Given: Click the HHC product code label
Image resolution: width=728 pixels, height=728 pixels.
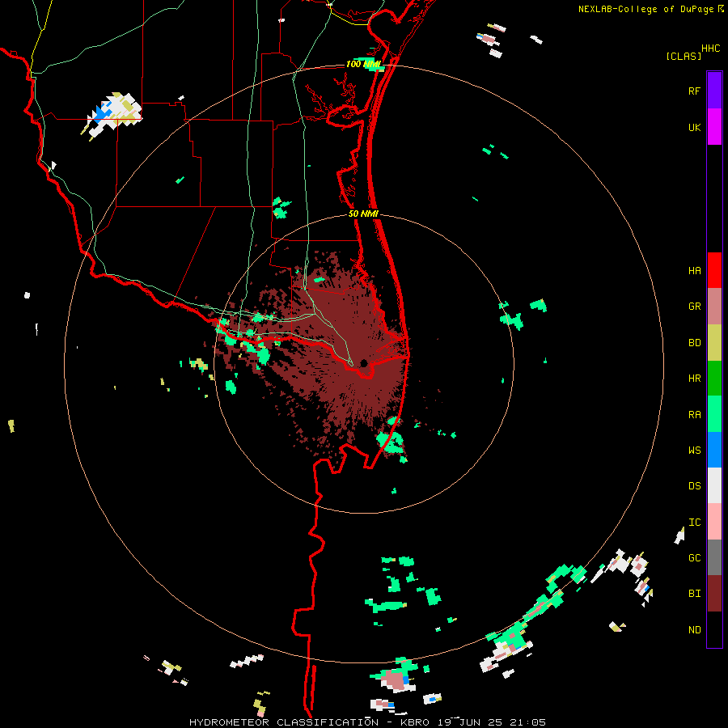Looking at the screenshot, I should coord(710,49).
